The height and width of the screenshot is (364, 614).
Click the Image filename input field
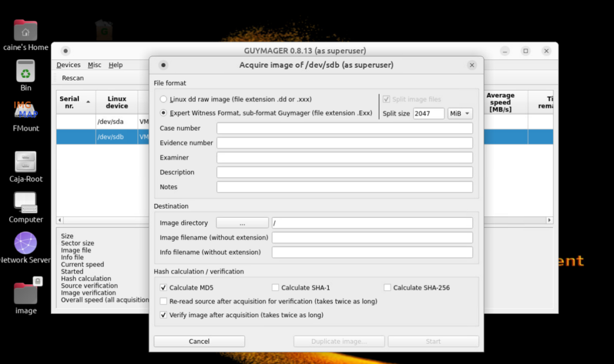[372, 237]
